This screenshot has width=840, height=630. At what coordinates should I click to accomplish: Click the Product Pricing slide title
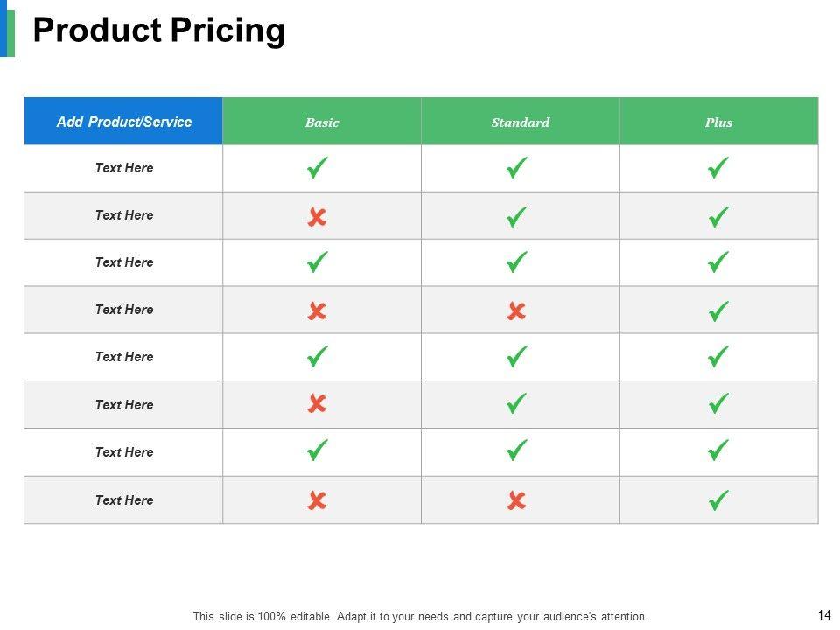point(158,31)
